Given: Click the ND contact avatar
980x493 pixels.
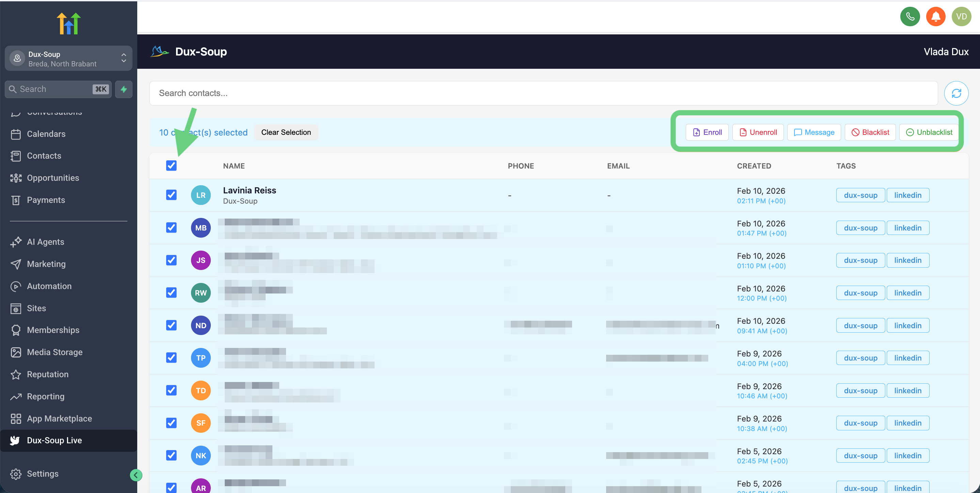Looking at the screenshot, I should [201, 325].
